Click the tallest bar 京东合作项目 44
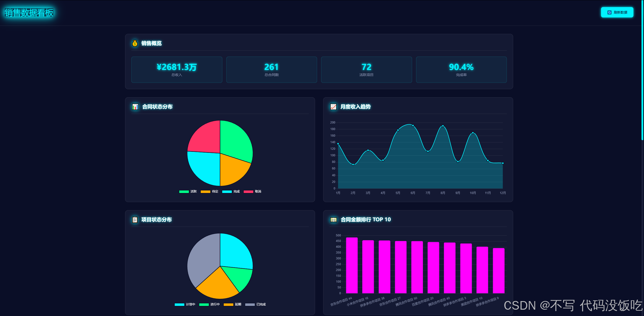The image size is (644, 316). [352, 265]
